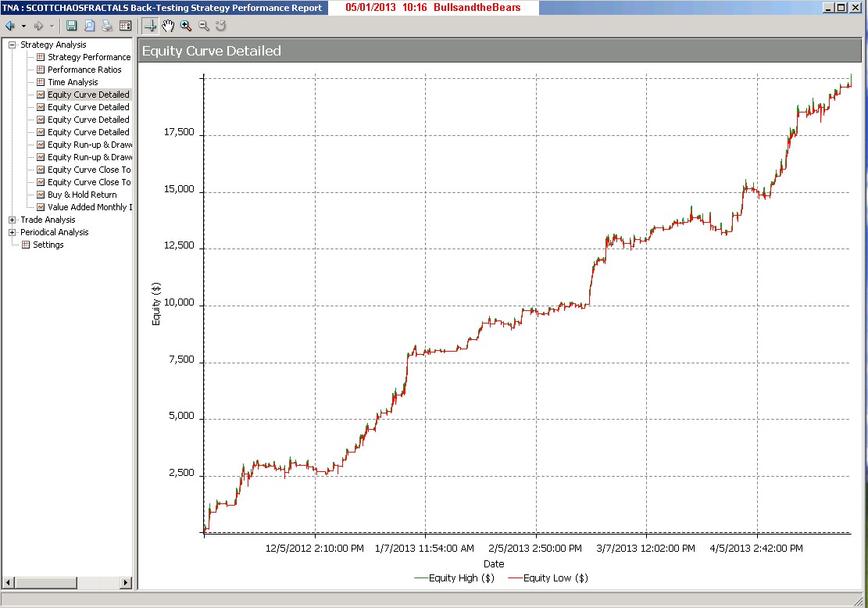868x608 pixels.
Task: Click the Print Preview magnifier page icon
Action: [89, 26]
